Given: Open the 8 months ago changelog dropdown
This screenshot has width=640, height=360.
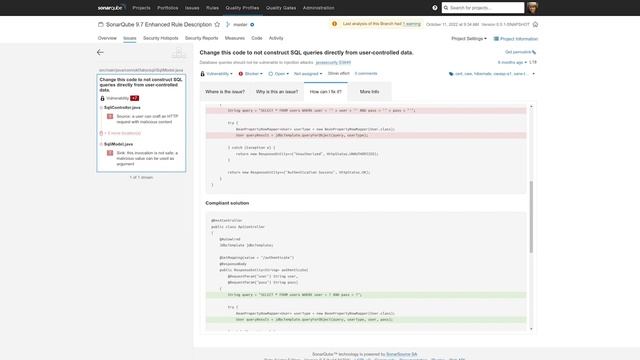Looking at the screenshot, I should pyautogui.click(x=512, y=62).
